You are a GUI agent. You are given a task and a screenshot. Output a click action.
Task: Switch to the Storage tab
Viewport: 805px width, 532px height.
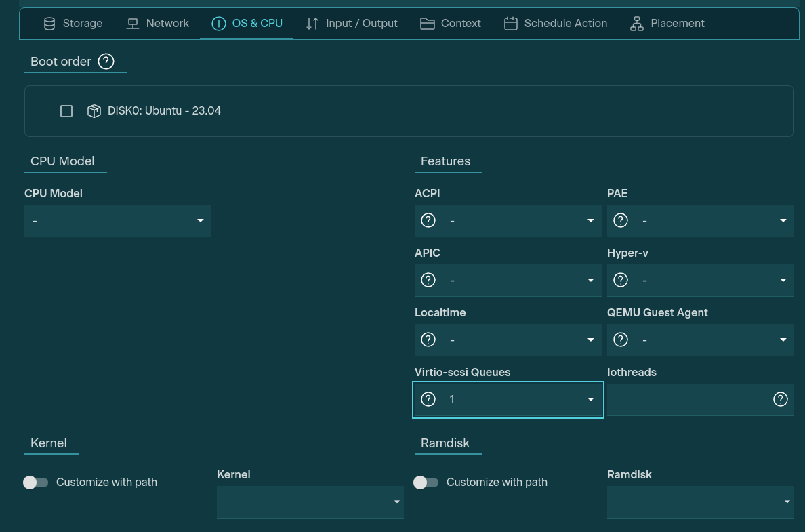73,24
